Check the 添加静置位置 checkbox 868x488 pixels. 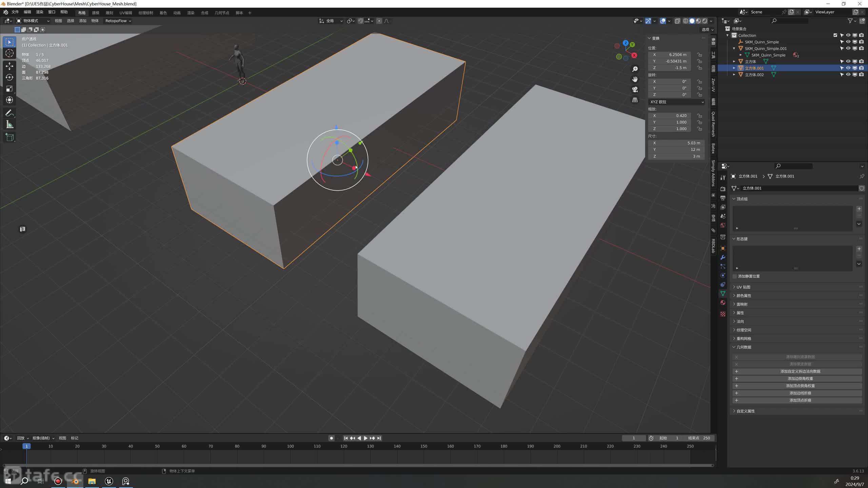click(x=735, y=276)
